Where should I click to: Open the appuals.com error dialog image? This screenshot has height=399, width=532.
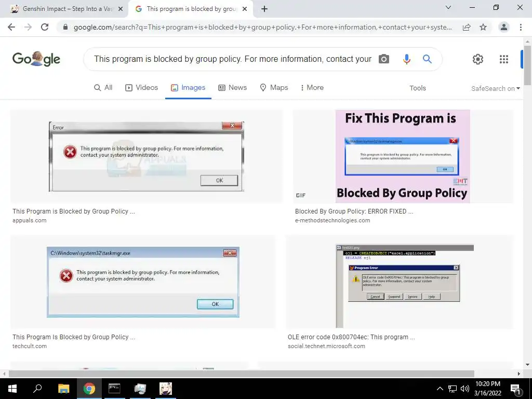coord(146,156)
